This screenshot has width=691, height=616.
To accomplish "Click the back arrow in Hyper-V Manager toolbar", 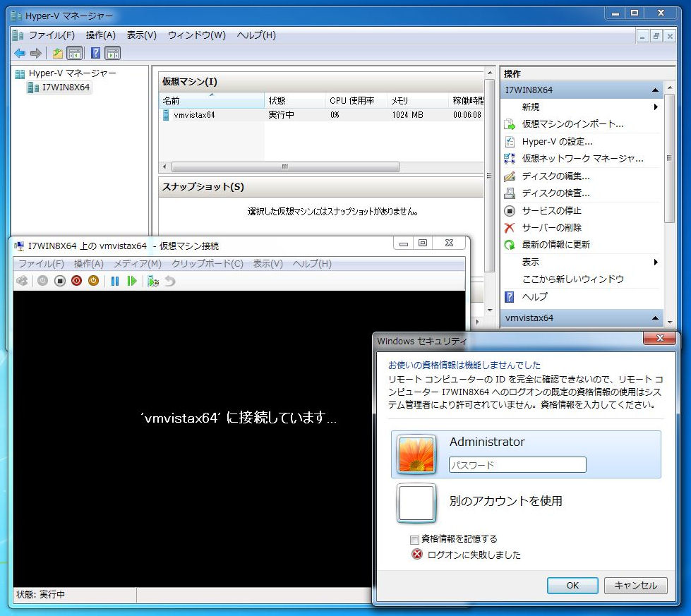I will 20,54.
